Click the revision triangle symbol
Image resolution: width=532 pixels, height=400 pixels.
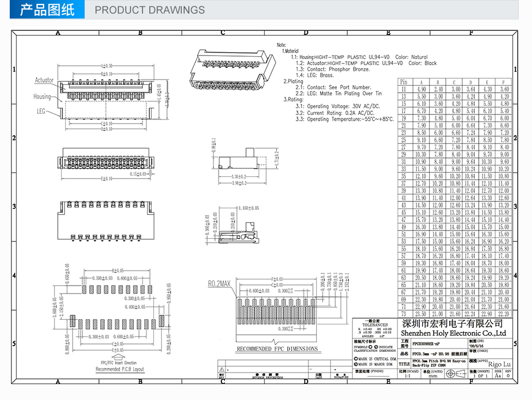pyautogui.click(x=221, y=370)
